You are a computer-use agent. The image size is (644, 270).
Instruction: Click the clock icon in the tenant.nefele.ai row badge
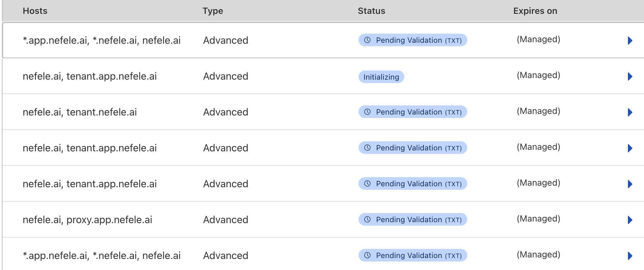[x=367, y=112]
